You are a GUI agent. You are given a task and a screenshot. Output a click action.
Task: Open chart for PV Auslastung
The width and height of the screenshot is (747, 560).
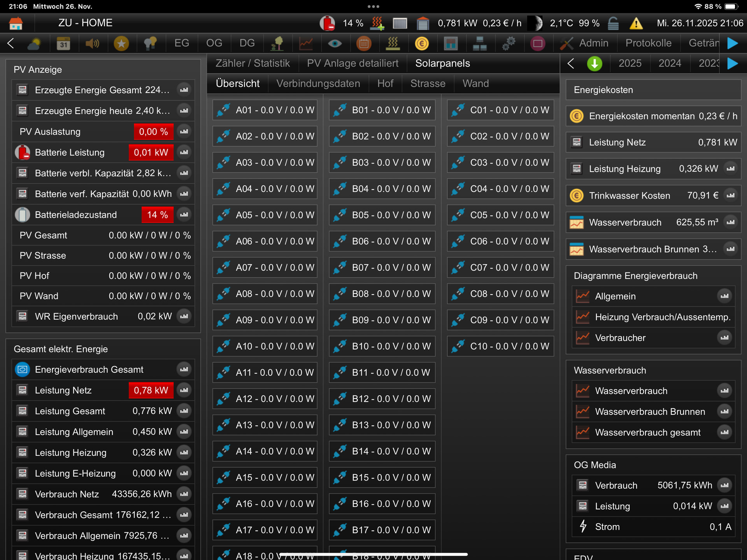[184, 132]
